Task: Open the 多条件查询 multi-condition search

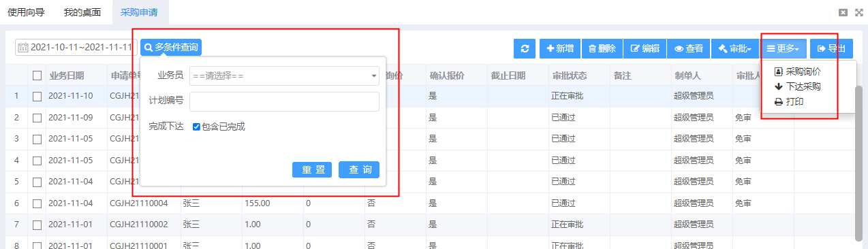Action: click(x=171, y=48)
